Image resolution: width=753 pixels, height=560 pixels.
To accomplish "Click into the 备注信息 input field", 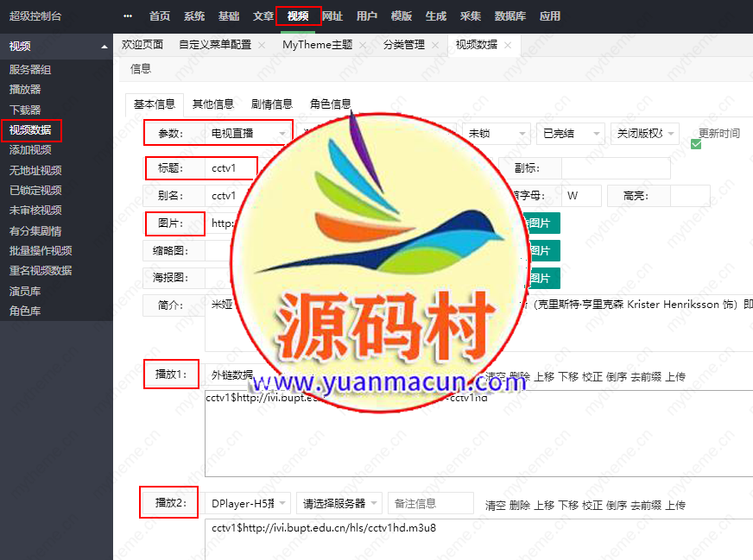I will tap(430, 503).
